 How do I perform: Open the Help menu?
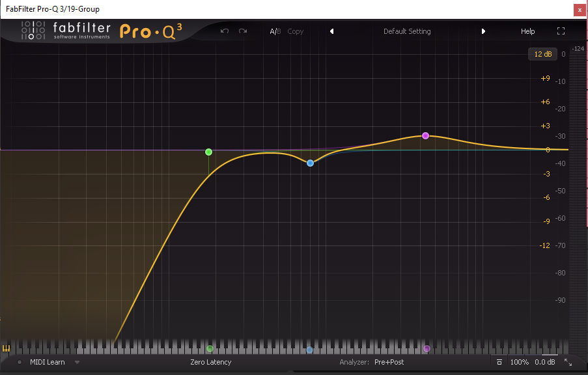[x=527, y=31]
